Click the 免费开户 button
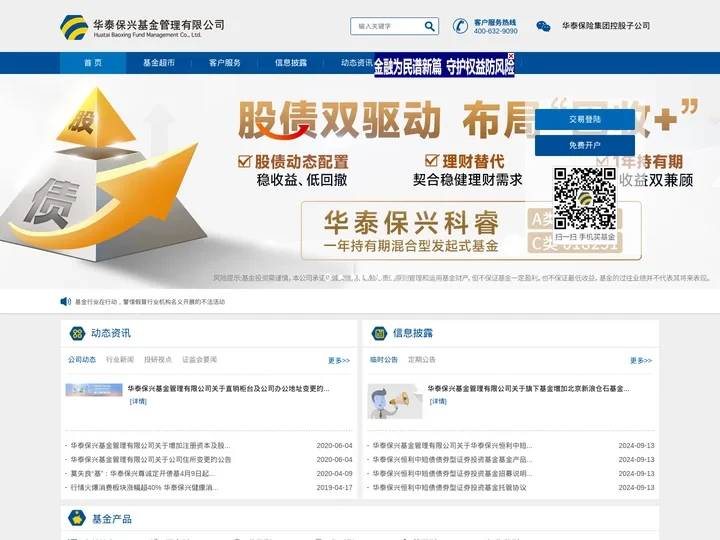Viewport: 720px width, 540px height. (585, 145)
